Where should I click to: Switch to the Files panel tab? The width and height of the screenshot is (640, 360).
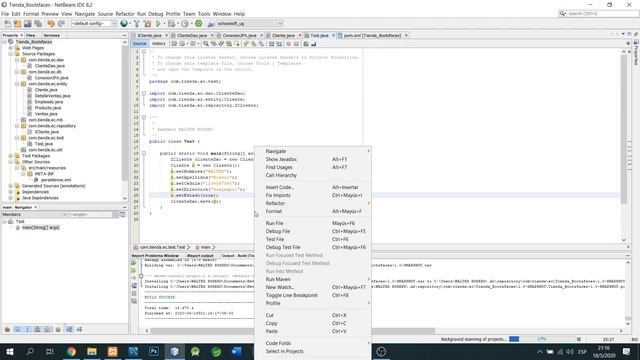pos(31,36)
